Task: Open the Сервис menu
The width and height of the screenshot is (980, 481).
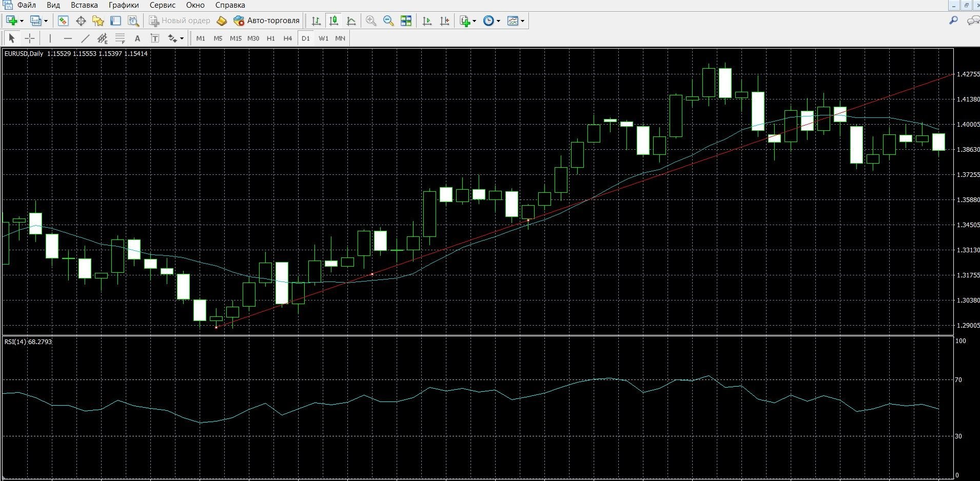Action: [x=163, y=5]
